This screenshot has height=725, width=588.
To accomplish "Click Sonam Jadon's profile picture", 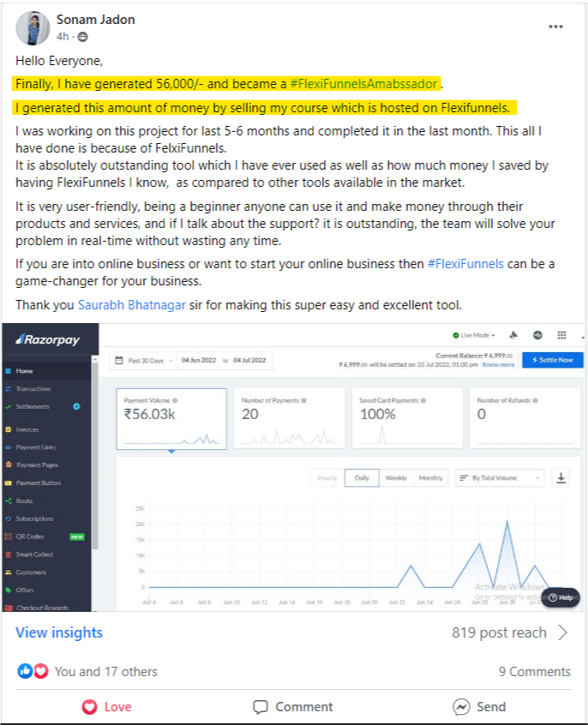I will click(x=32, y=27).
